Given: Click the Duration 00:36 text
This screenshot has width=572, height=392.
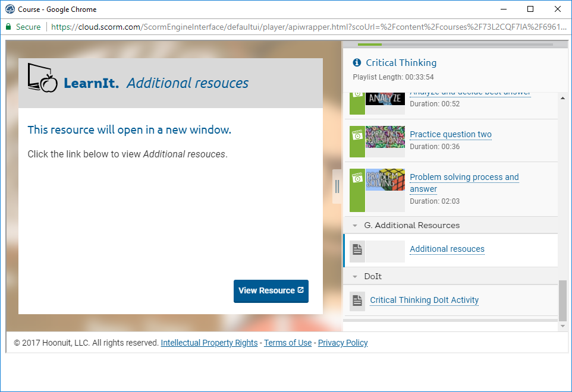Looking at the screenshot, I should coord(435,147).
